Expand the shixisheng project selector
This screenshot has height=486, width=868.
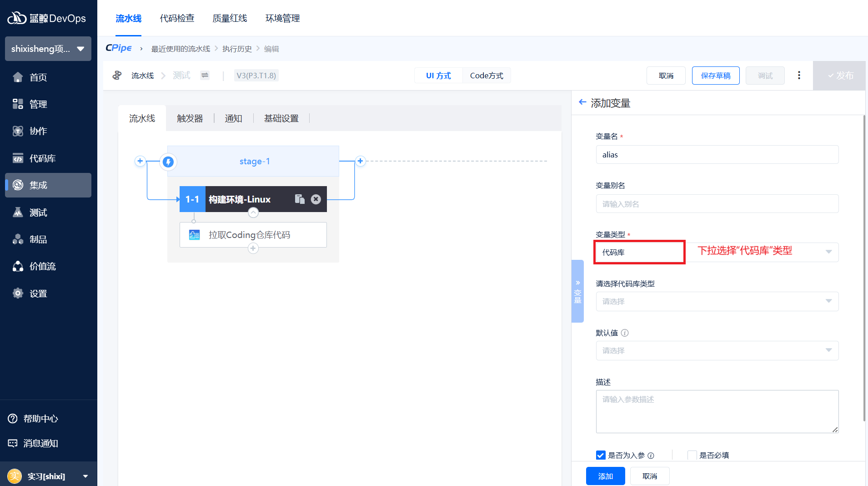point(48,49)
